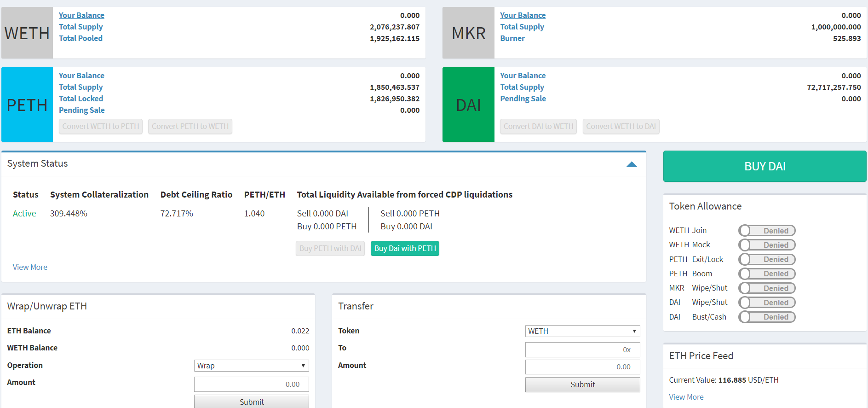Submit the Transfer form

pyautogui.click(x=582, y=385)
